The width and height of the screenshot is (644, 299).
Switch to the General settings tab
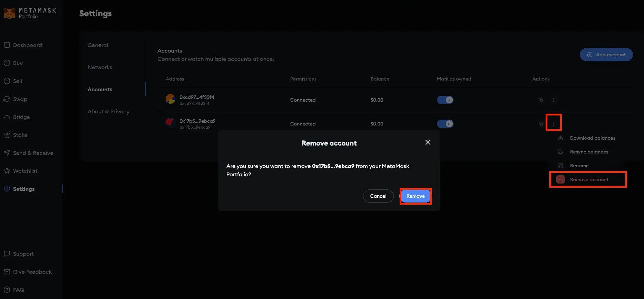coord(98,45)
